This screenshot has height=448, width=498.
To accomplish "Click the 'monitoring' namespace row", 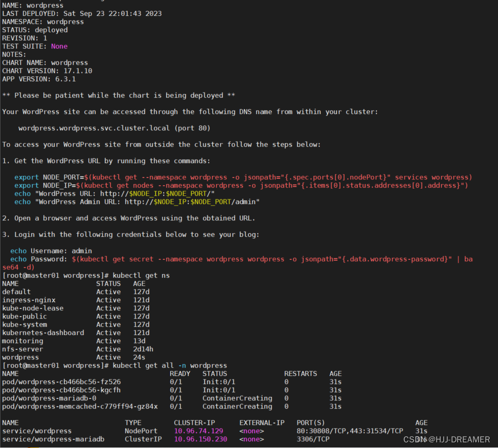I will 74,341.
